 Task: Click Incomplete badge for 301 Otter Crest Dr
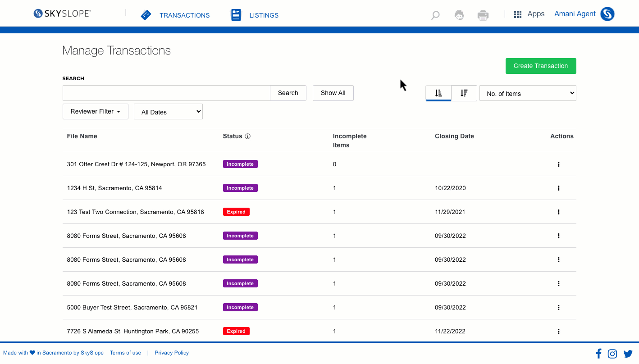(x=240, y=164)
